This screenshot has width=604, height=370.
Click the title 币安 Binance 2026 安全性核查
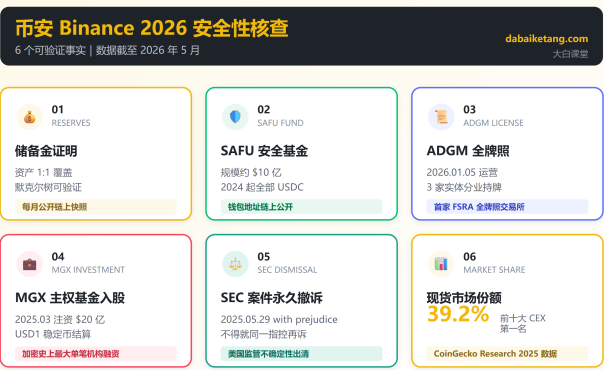click(x=152, y=28)
